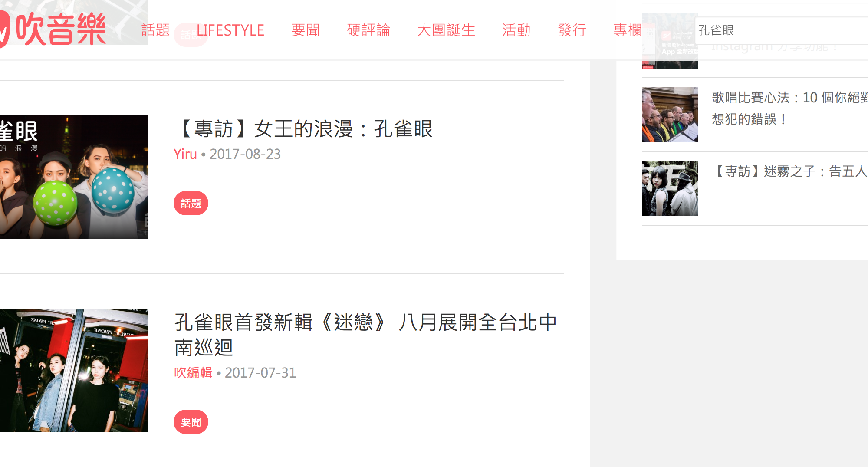Open the phone booth article thumbnail
Viewport: 868px width, 467px height.
[74, 371]
